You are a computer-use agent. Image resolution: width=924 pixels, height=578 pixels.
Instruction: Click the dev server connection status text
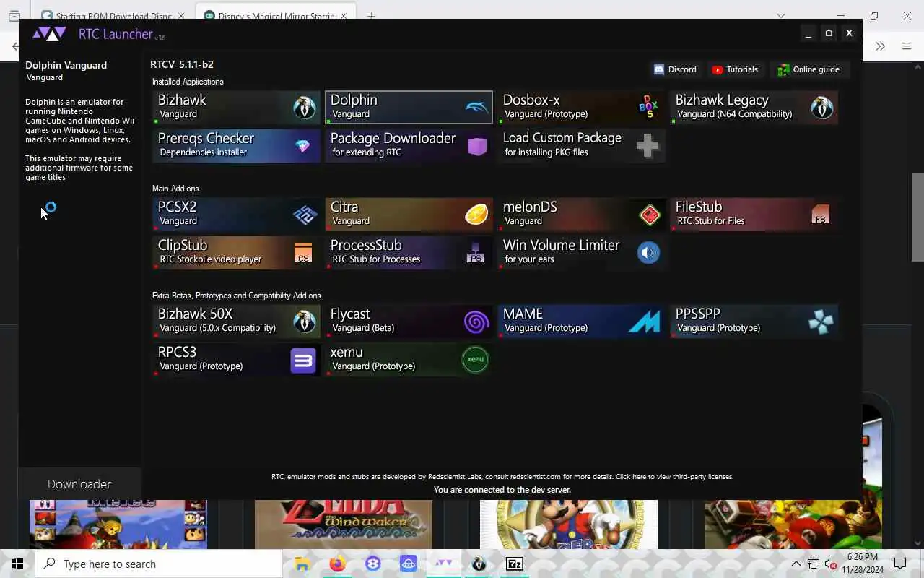(x=502, y=490)
